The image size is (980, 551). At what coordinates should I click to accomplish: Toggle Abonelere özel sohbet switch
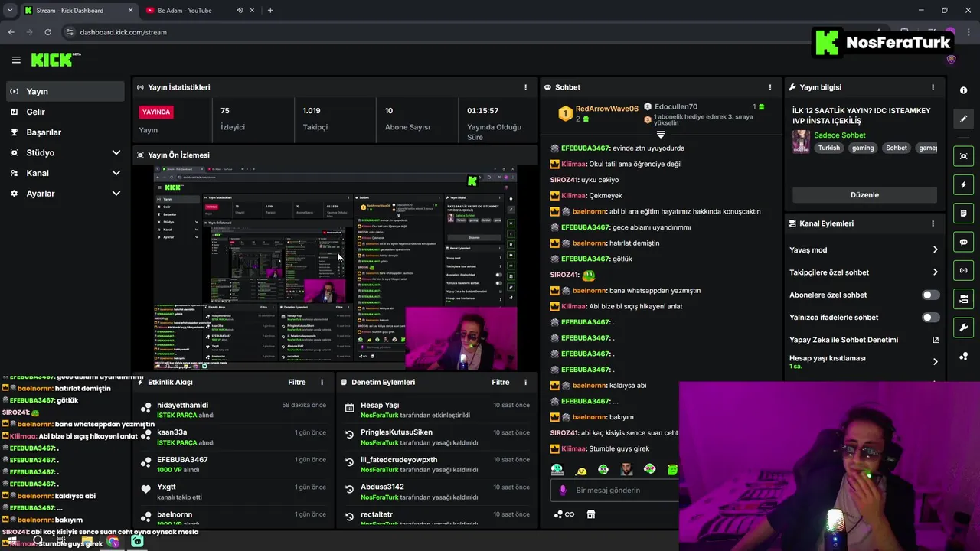930,295
